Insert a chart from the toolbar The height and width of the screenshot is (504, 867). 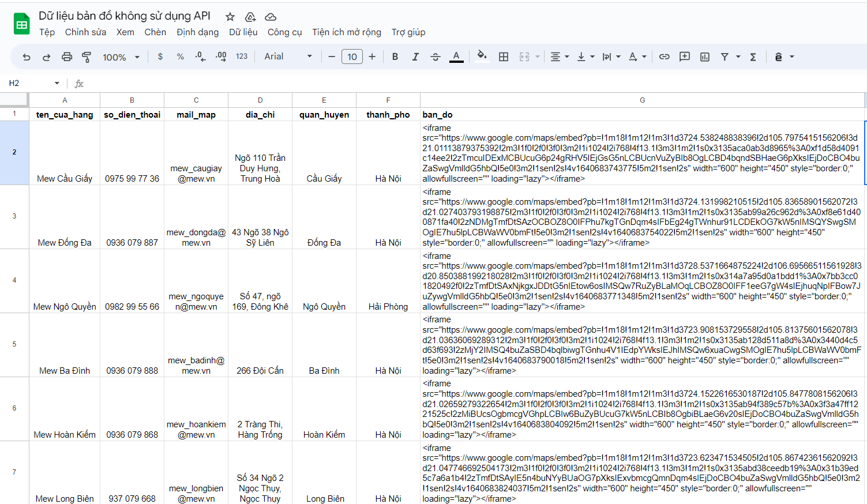coord(704,57)
